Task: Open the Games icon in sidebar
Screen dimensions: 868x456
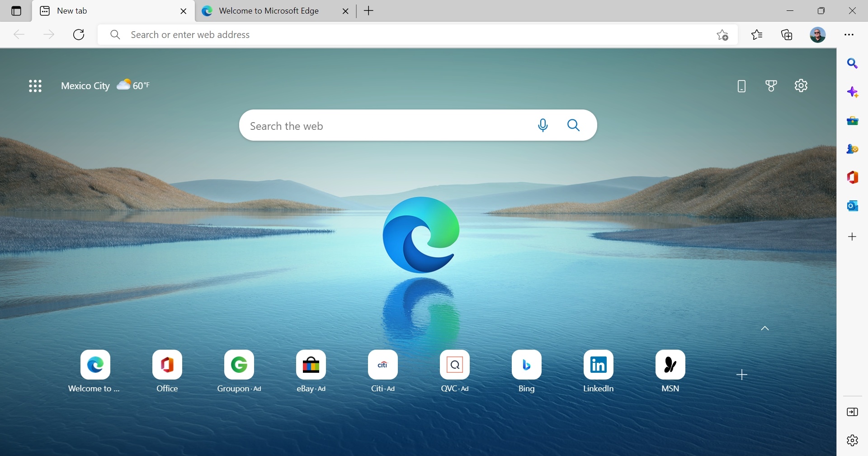Action: point(853,149)
